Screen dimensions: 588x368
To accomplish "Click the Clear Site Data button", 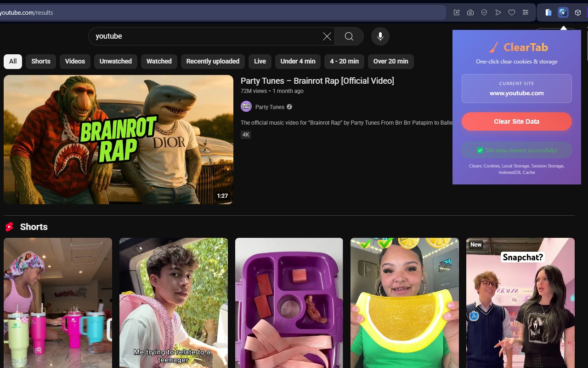I will pos(517,121).
